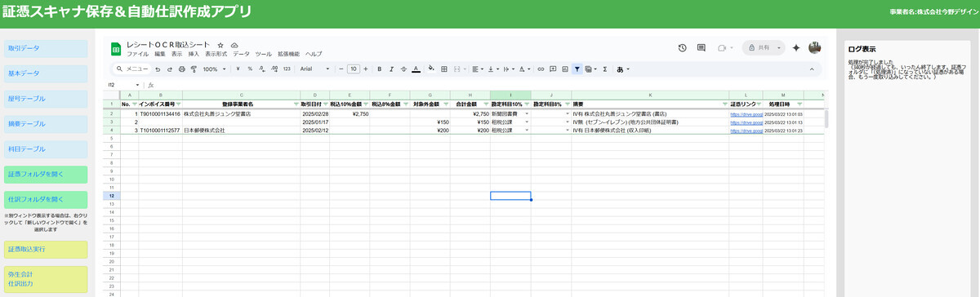The width and height of the screenshot is (980, 297).
Task: Open the Gemini sparkle icon
Action: pyautogui.click(x=796, y=48)
